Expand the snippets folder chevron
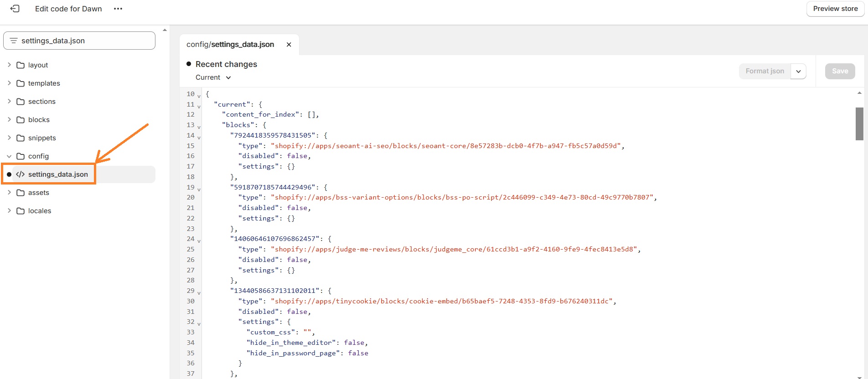Viewport: 868px width, 379px height. [9, 138]
